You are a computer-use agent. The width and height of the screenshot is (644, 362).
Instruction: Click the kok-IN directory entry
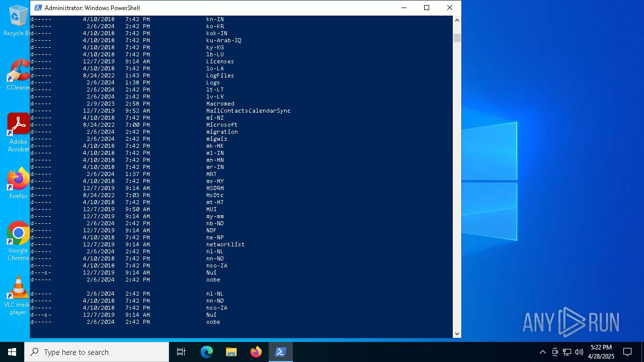pyautogui.click(x=216, y=33)
